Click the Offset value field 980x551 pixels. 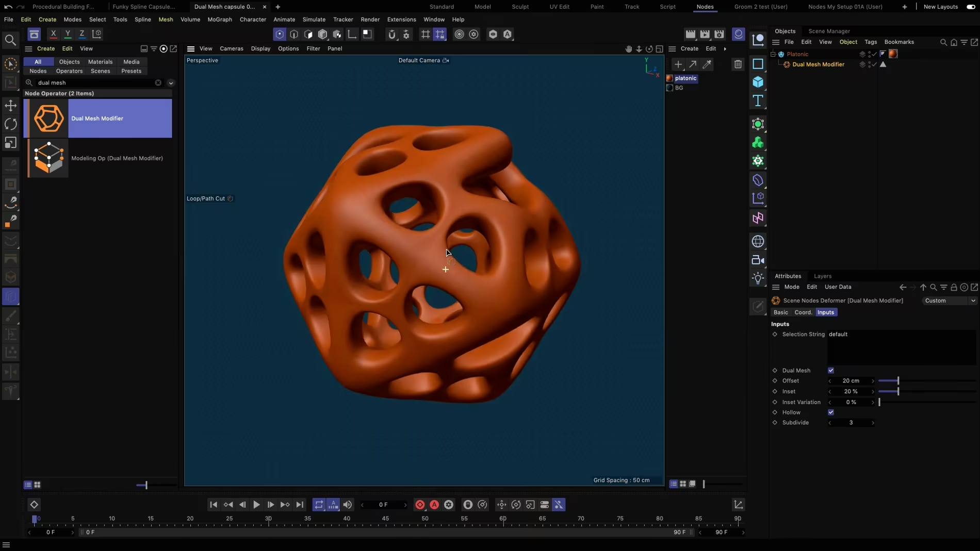pos(851,381)
